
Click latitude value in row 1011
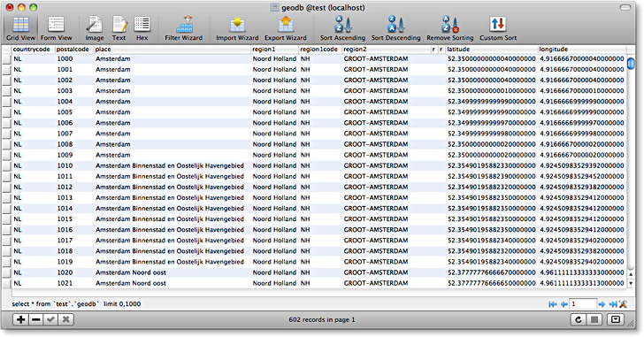(x=491, y=177)
